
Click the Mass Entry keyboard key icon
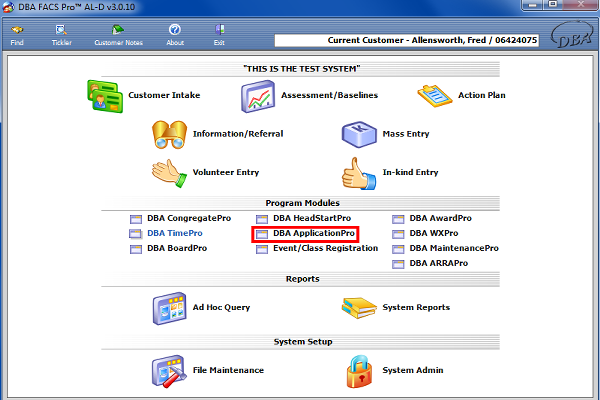[x=359, y=134]
